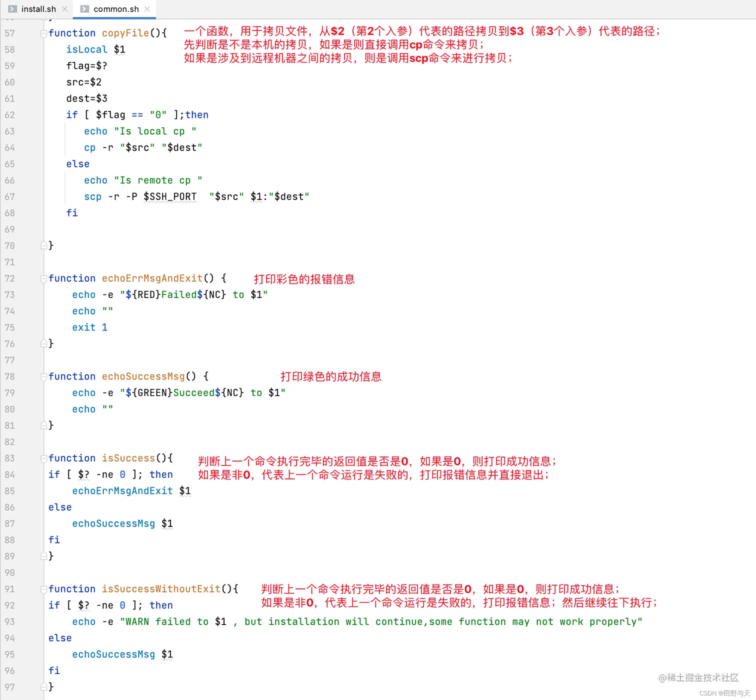Close the install.sh tab
The width and height of the screenshot is (756, 700).
[64, 9]
